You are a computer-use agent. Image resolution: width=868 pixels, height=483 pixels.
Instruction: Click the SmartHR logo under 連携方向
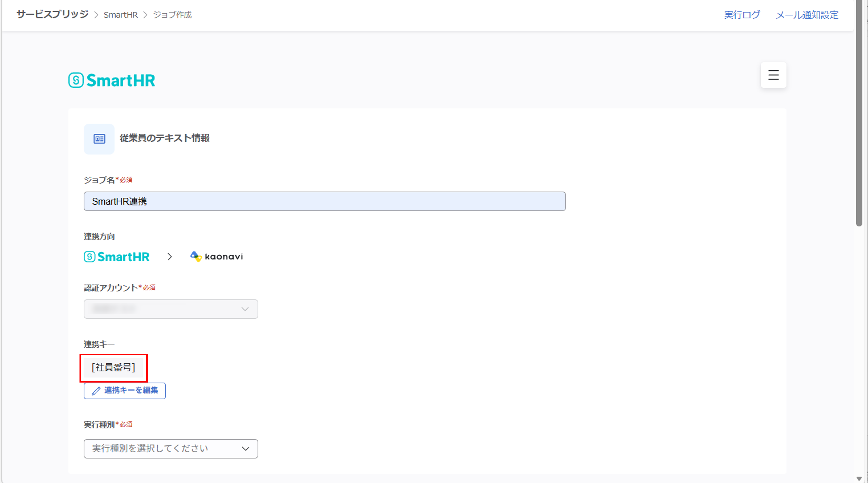(x=117, y=257)
